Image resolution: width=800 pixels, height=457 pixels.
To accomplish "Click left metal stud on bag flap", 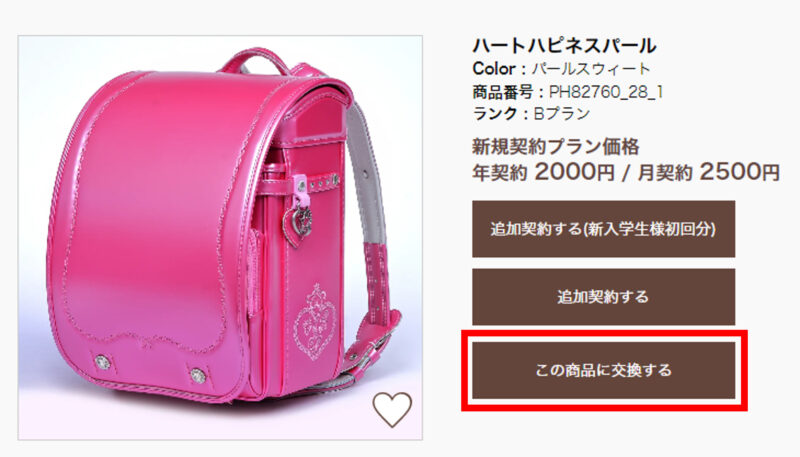I will click(x=103, y=362).
